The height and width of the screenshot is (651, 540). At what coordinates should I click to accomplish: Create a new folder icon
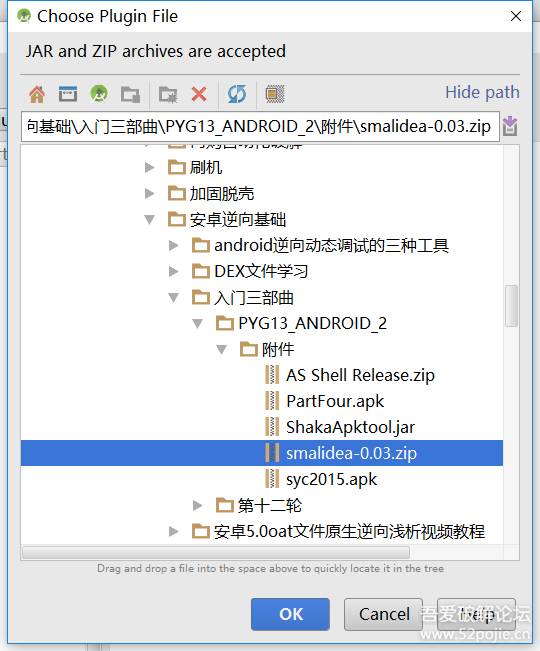[168, 94]
